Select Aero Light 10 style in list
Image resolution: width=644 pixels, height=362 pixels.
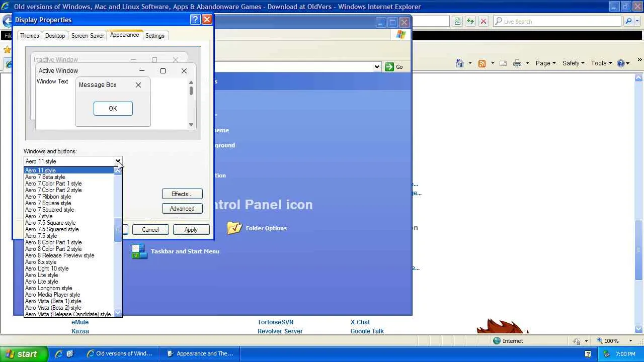[x=69, y=268]
